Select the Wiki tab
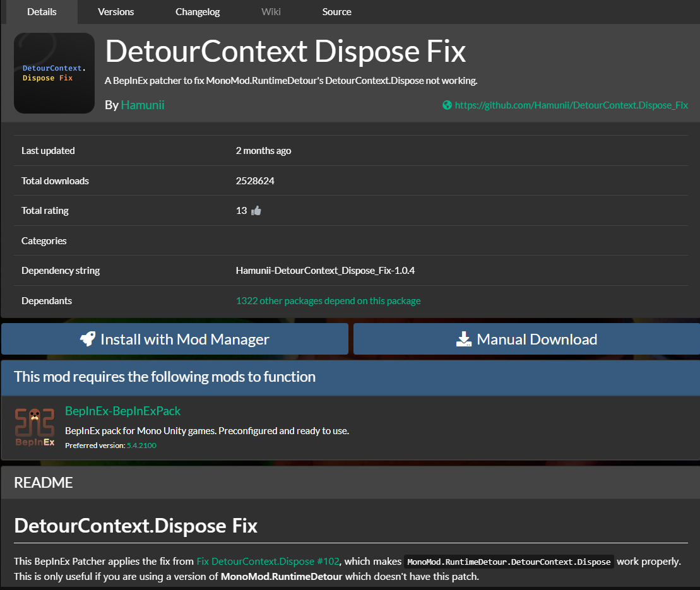 tap(271, 11)
